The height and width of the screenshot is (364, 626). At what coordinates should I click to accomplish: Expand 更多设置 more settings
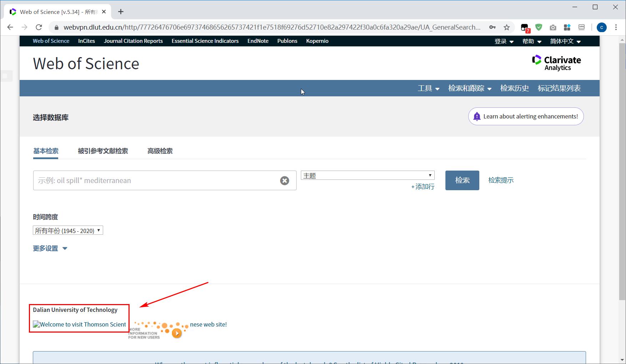pyautogui.click(x=50, y=248)
